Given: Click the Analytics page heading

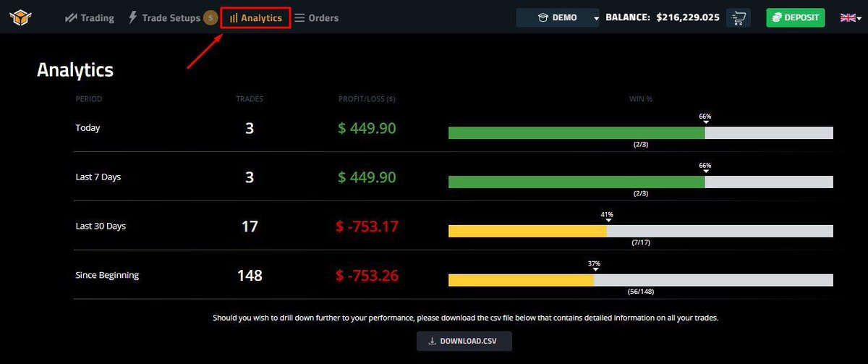Looking at the screenshot, I should (x=75, y=70).
